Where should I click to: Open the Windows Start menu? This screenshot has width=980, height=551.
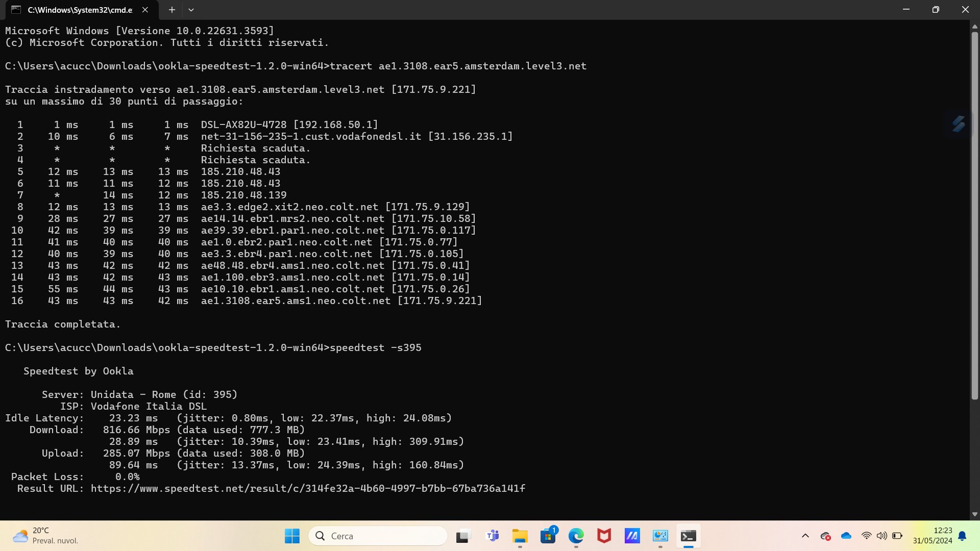coord(292,536)
